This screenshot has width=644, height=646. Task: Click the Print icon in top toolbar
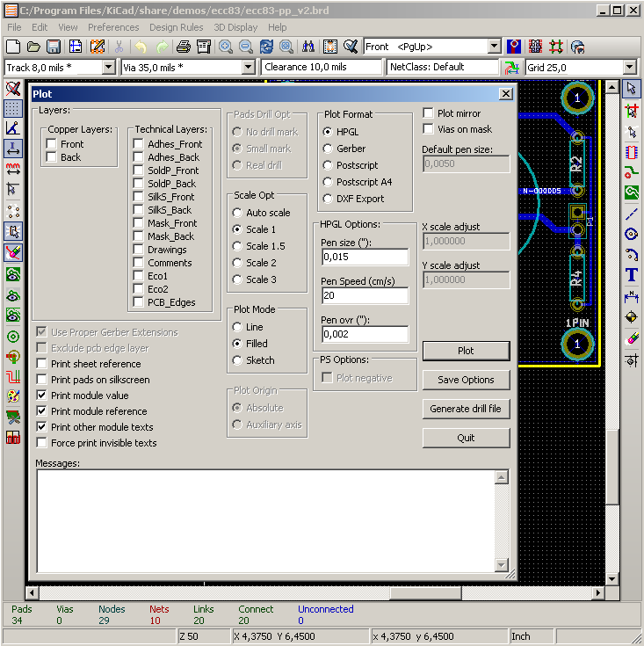[183, 47]
